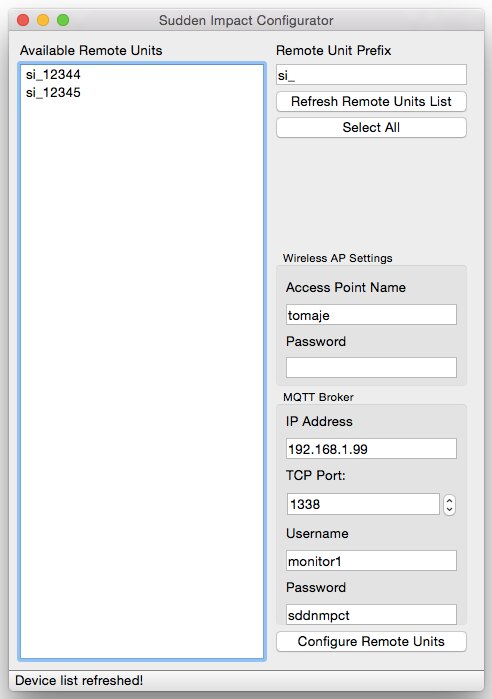Minimize window with yellow button

tap(43, 20)
